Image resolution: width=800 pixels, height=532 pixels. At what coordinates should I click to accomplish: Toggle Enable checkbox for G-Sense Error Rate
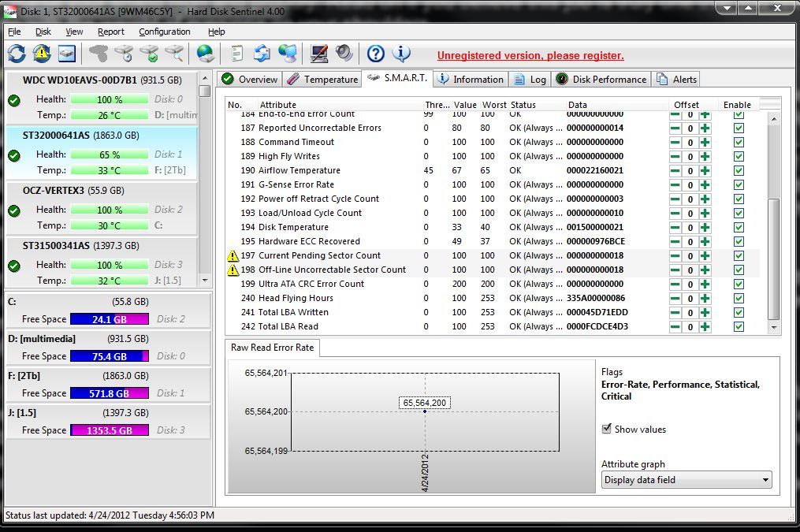pos(739,184)
